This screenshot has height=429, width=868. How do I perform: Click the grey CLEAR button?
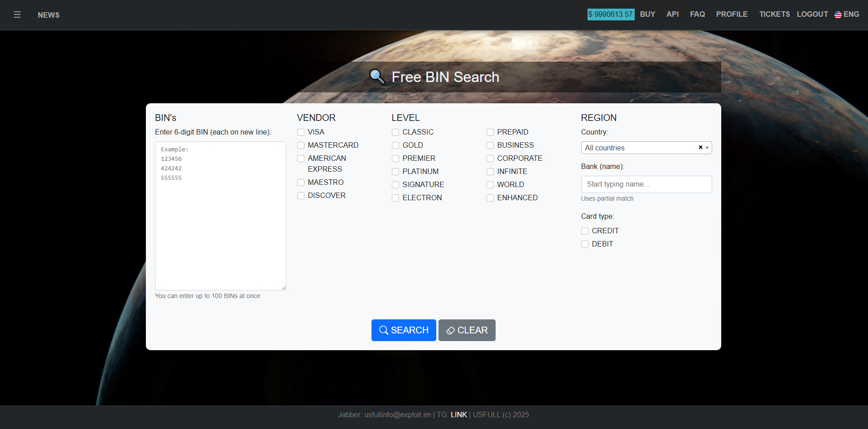(467, 330)
